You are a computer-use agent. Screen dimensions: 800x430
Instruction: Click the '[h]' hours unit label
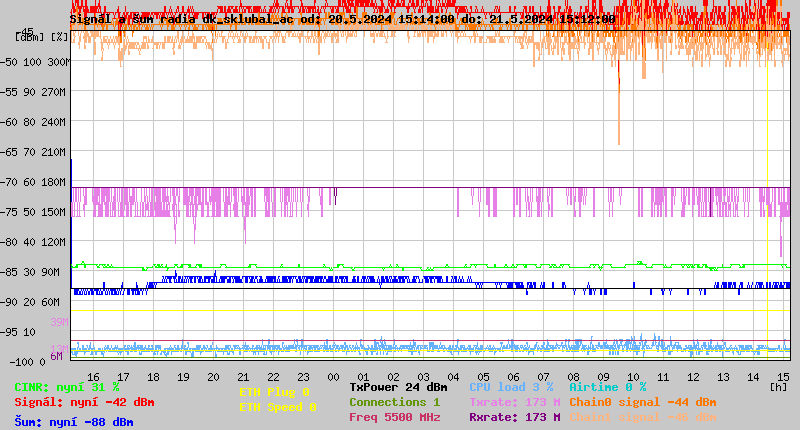point(778,387)
